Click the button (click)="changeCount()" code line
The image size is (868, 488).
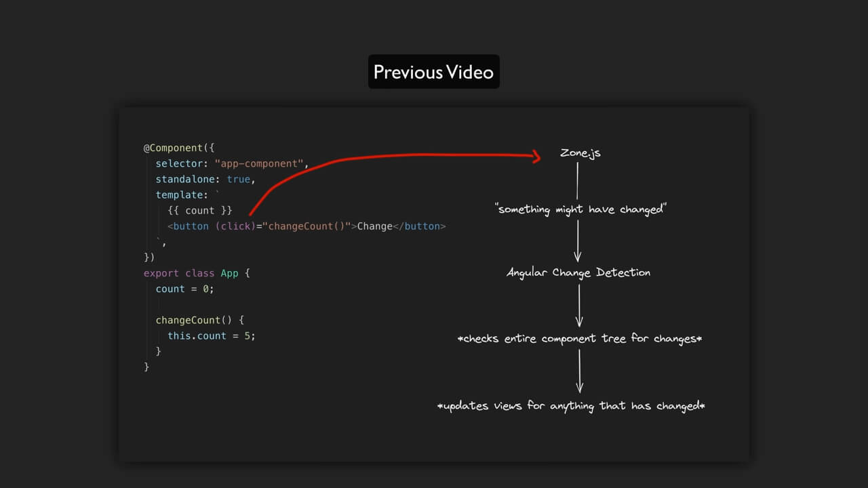click(x=307, y=226)
